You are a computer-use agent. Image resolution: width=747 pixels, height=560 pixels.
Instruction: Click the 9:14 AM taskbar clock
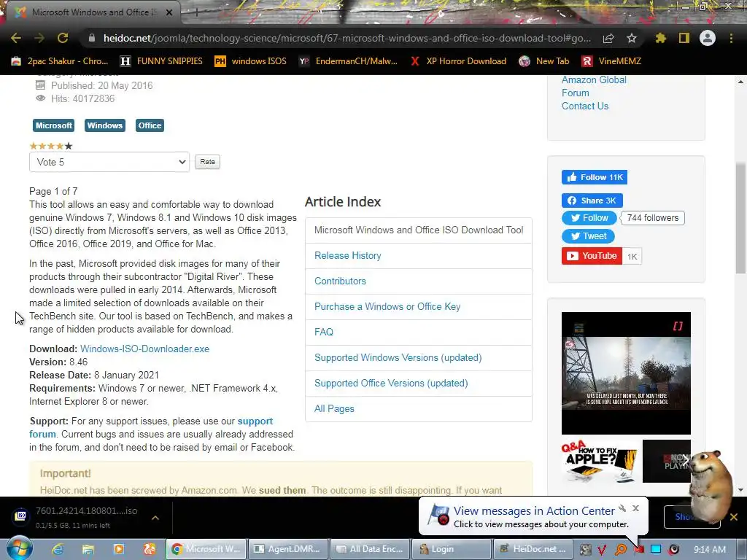pos(710,550)
